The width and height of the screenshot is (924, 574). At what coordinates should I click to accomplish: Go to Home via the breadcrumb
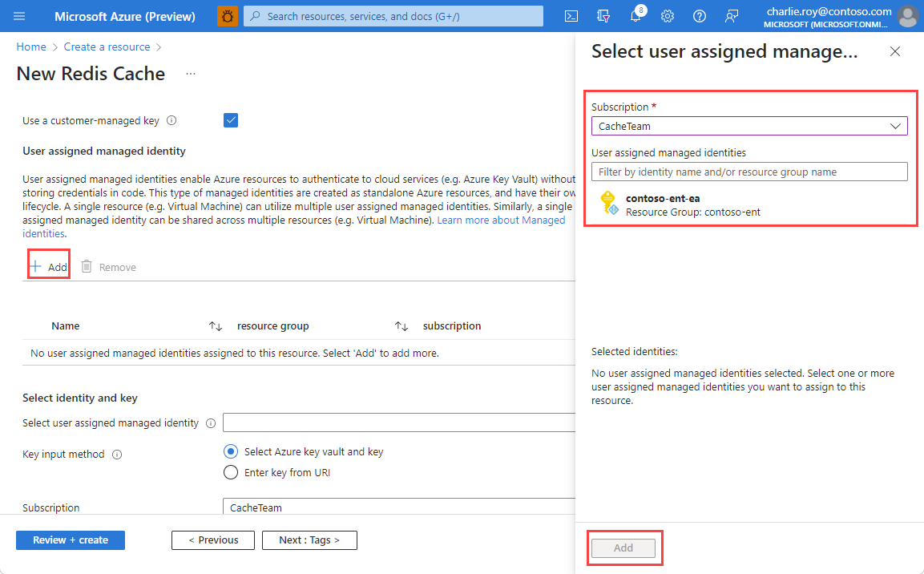(30, 46)
